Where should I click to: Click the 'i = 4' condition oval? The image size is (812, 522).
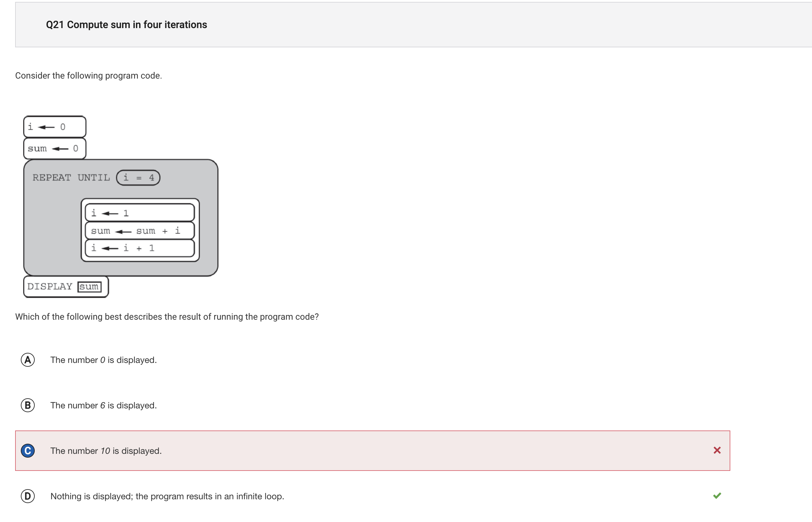coord(138,178)
